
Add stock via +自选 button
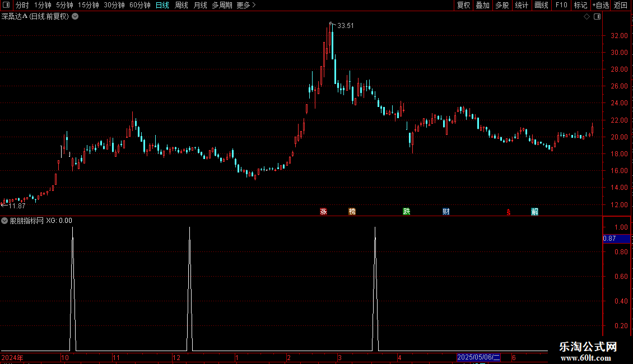(601, 5)
